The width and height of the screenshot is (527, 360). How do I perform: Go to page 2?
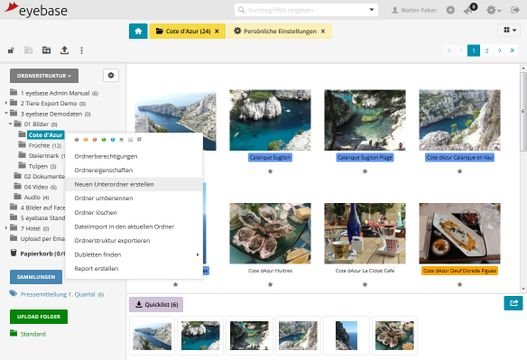486,51
